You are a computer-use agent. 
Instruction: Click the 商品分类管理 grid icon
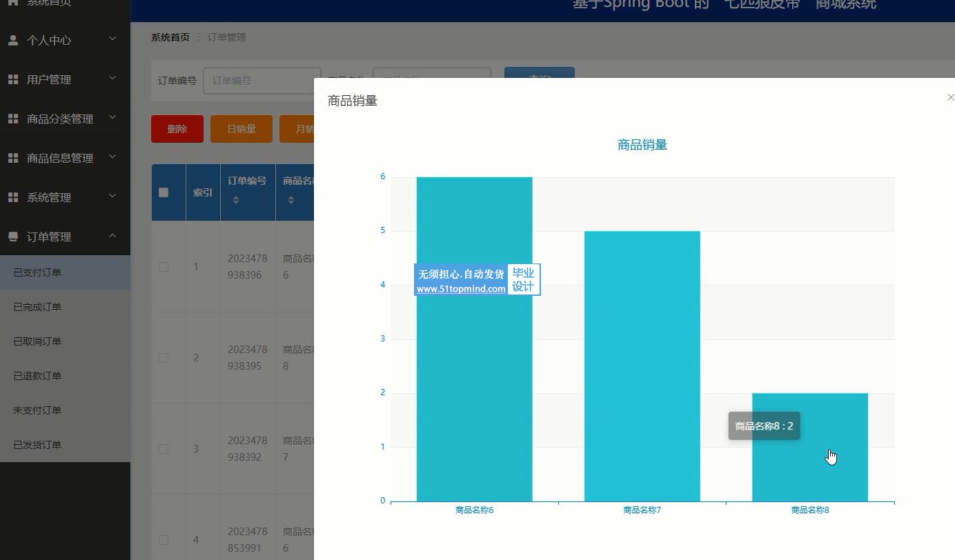tap(12, 119)
